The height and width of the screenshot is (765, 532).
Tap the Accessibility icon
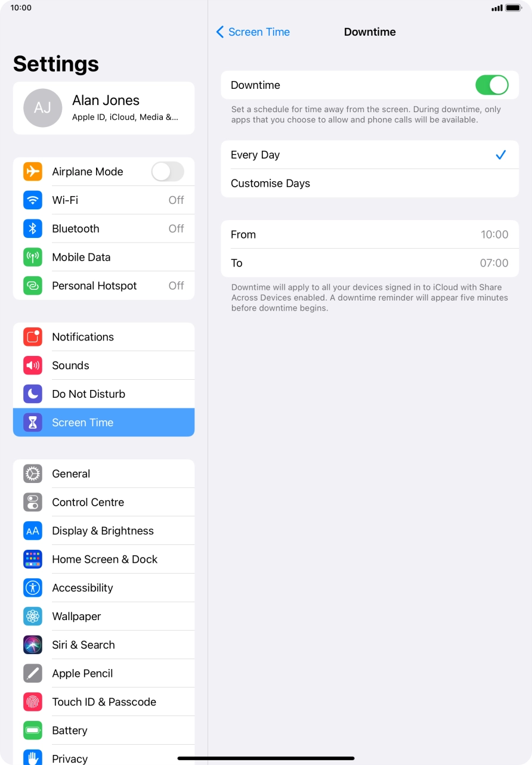pyautogui.click(x=33, y=588)
